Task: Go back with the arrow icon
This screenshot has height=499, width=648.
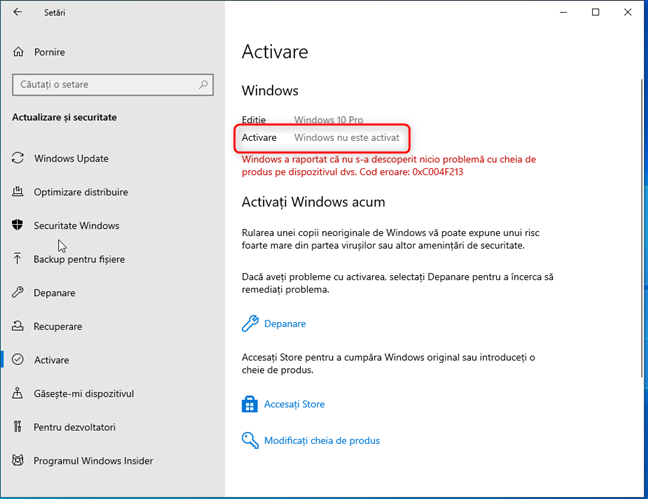Action: (x=17, y=12)
